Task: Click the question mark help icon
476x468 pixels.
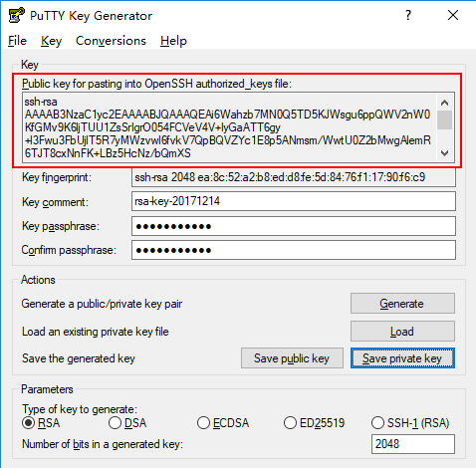Action: click(408, 15)
